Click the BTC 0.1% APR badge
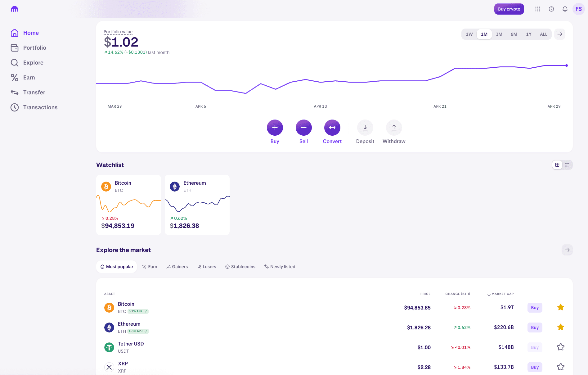588x375 pixels. (x=138, y=311)
